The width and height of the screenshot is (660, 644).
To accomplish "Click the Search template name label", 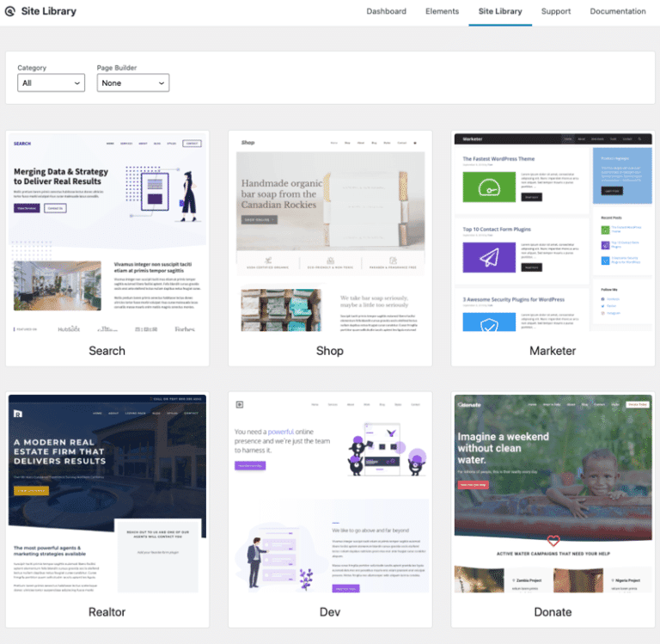I will pyautogui.click(x=107, y=351).
